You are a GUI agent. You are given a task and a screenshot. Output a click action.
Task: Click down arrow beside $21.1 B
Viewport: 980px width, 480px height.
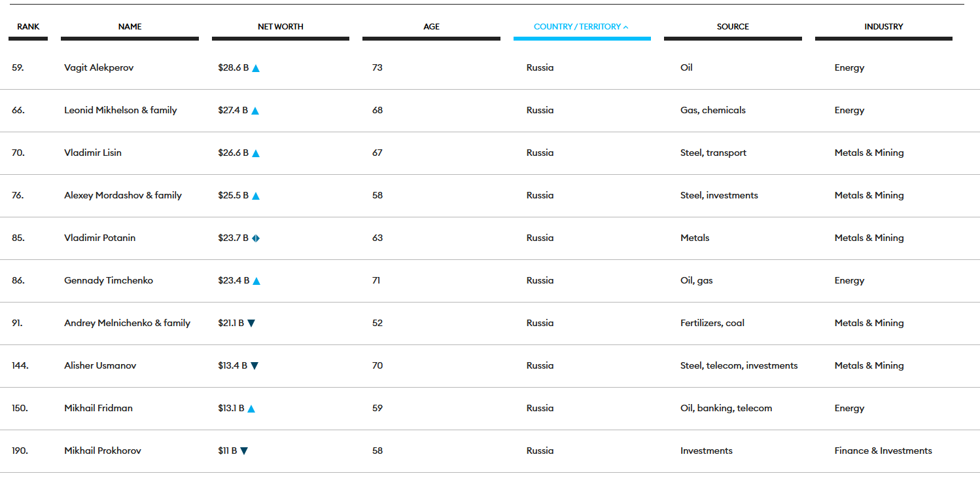point(251,323)
